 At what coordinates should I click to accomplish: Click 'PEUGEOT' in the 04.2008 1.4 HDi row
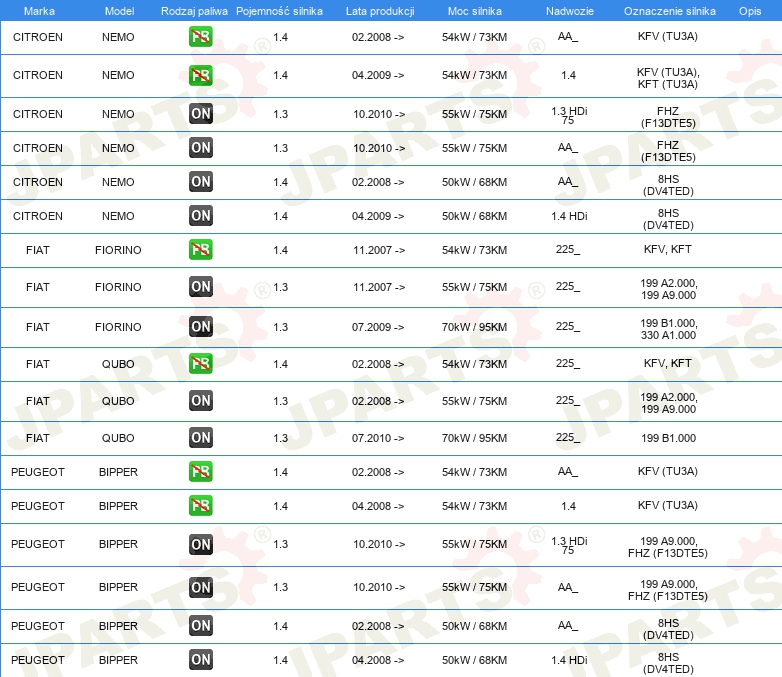point(38,660)
